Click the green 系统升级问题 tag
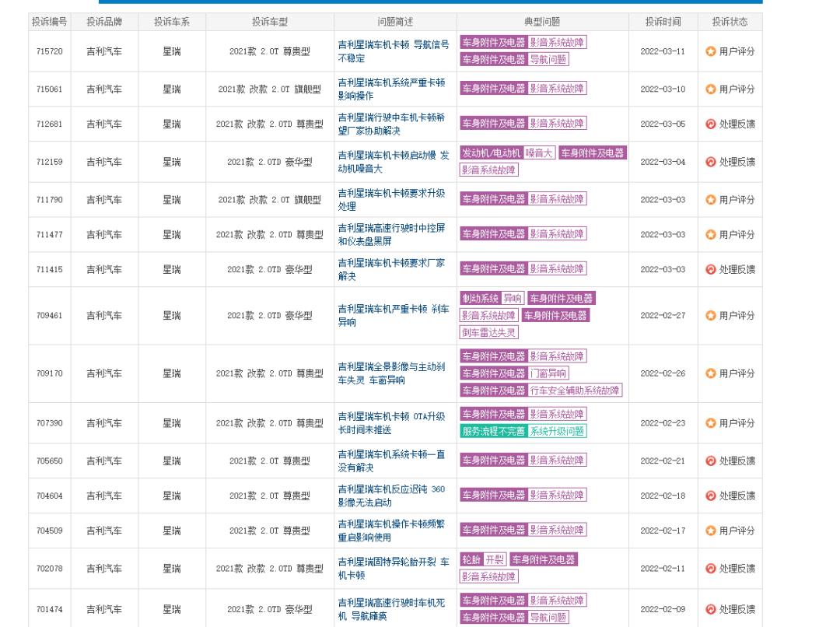The width and height of the screenshot is (840, 627). (x=558, y=431)
